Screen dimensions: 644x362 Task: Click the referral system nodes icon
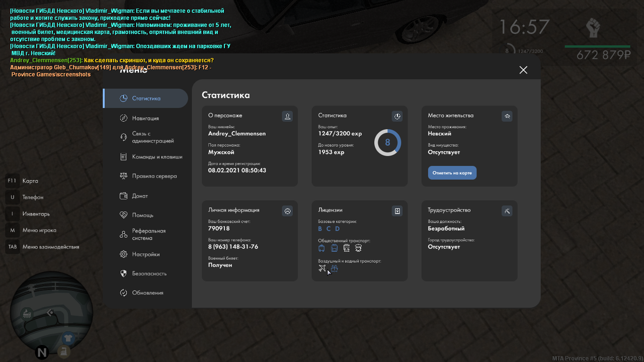124,234
